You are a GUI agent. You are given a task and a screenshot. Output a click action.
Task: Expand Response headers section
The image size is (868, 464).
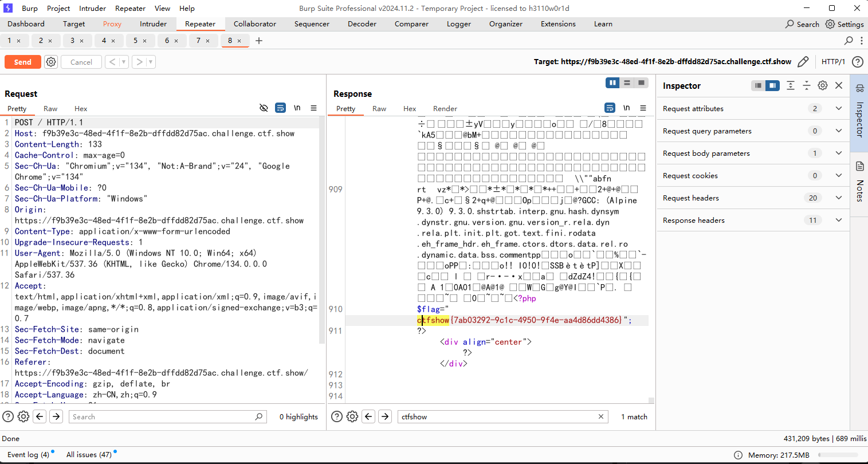[x=839, y=220]
